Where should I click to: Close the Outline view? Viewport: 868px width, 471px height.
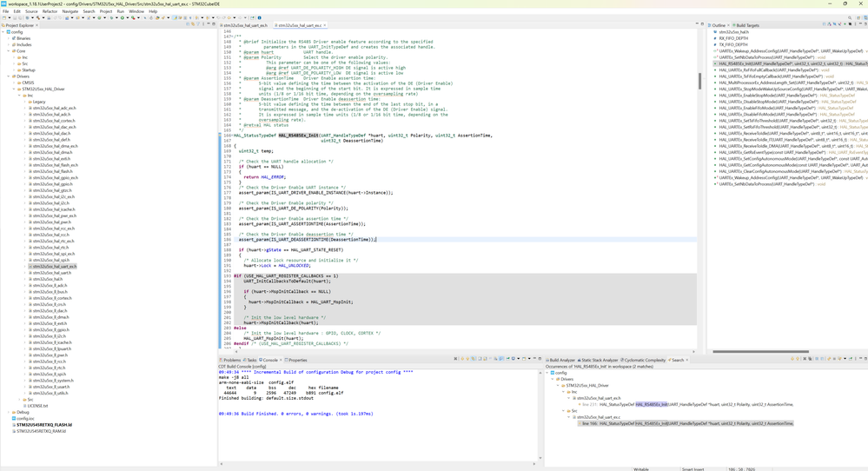(x=728, y=25)
